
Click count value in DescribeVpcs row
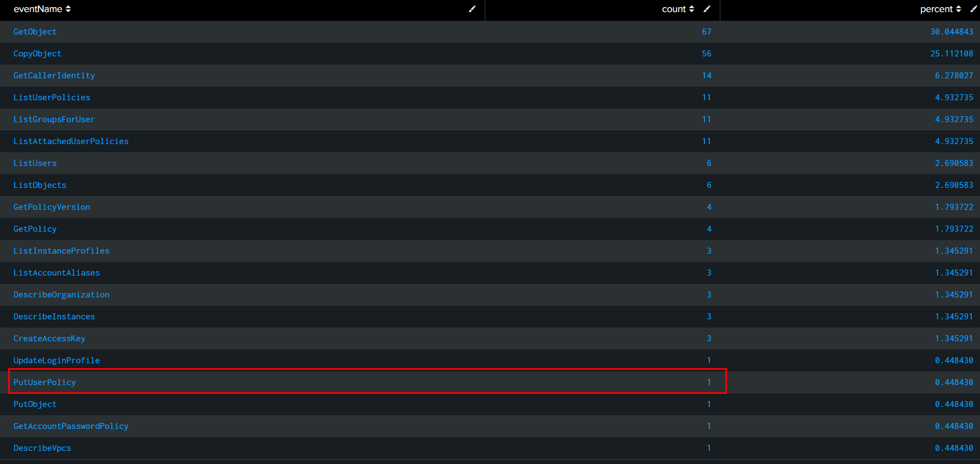click(x=709, y=448)
